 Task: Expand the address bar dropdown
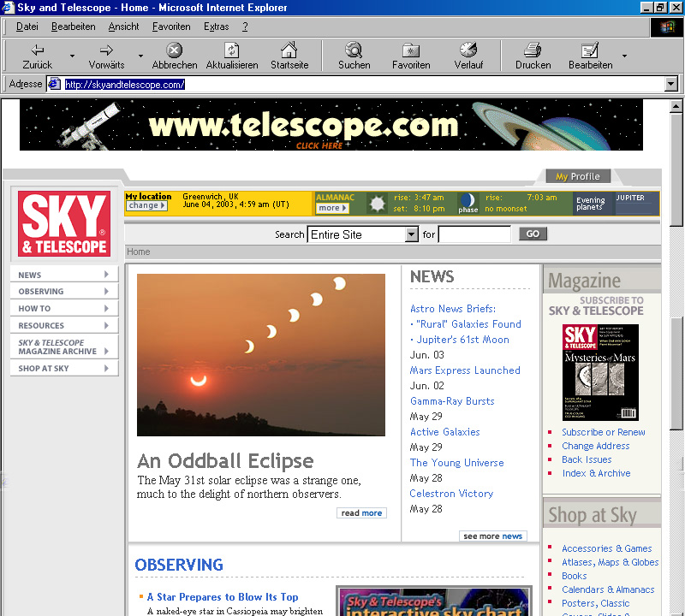tap(671, 84)
